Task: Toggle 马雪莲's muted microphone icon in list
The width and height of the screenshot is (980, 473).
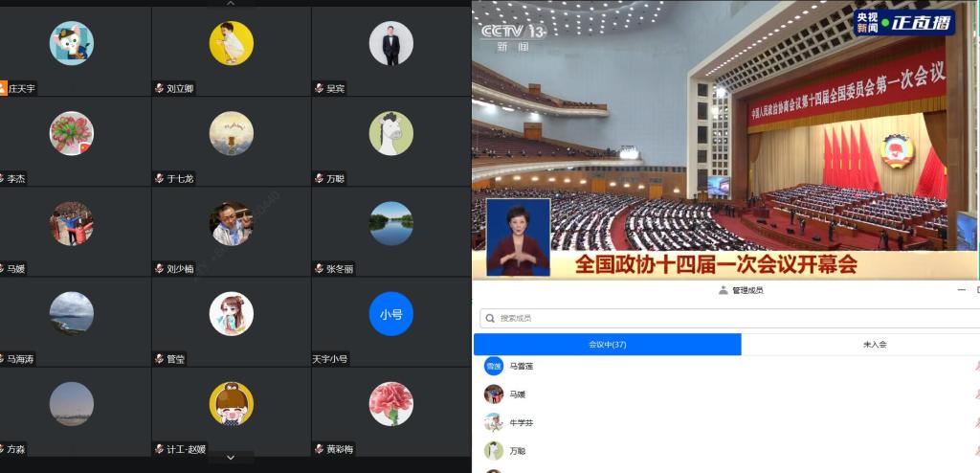Action: (976, 366)
